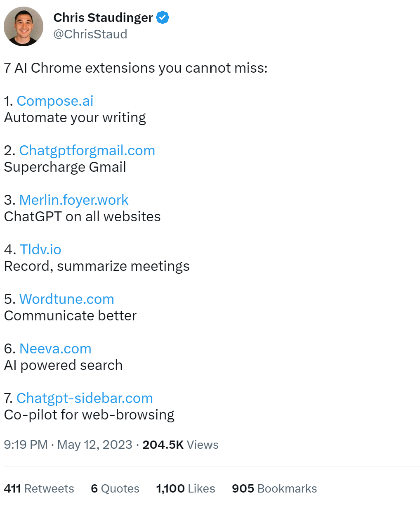Open the Chatgpt-sidebar.com link
This screenshot has width=420, height=507.
click(x=85, y=398)
